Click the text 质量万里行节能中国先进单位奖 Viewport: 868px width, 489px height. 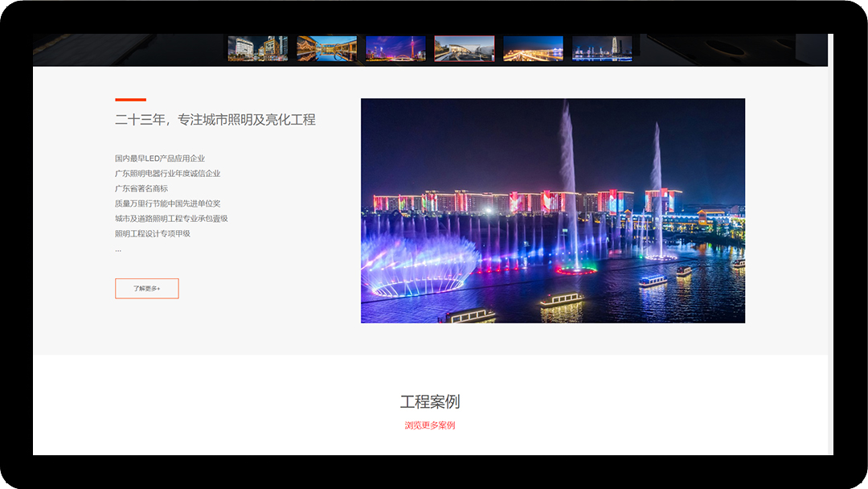pyautogui.click(x=168, y=203)
